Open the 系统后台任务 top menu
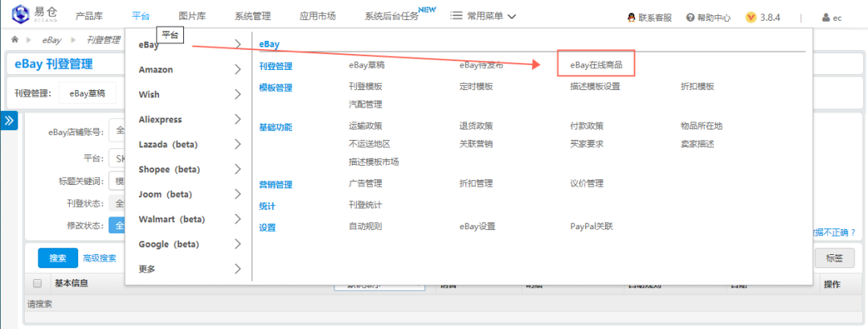 pos(391,16)
